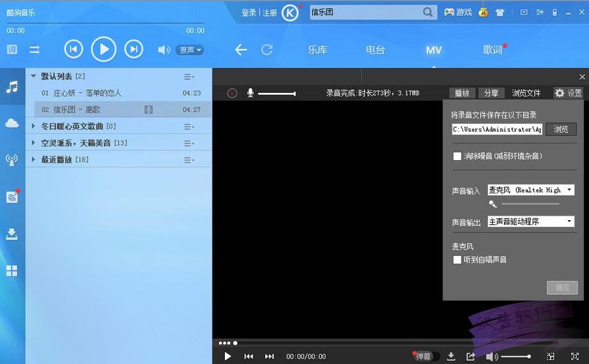Expand the 空灵派系，天籁美音 playlist
Viewport: 589px width, 364px height.
click(x=34, y=142)
